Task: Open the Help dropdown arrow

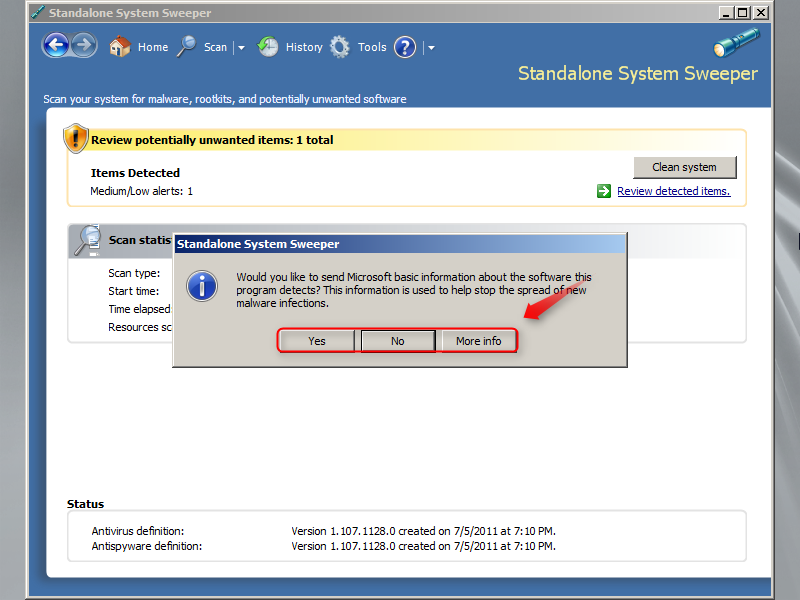Action: tap(430, 47)
